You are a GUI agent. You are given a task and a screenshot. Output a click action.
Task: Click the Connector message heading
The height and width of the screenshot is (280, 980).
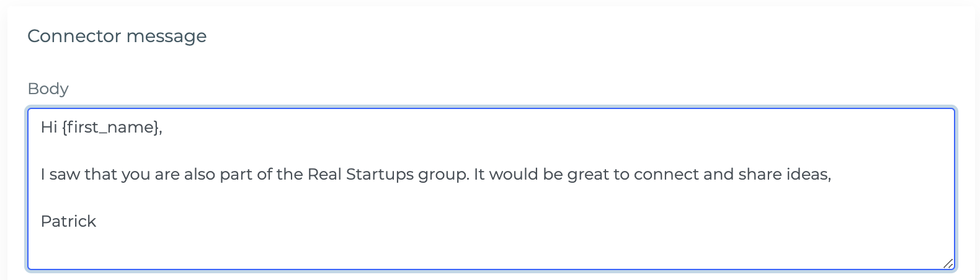tap(117, 36)
